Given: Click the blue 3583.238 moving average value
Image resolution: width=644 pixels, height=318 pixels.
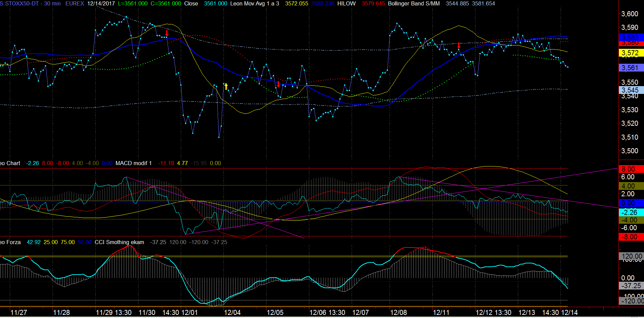Looking at the screenshot, I should click(323, 3).
